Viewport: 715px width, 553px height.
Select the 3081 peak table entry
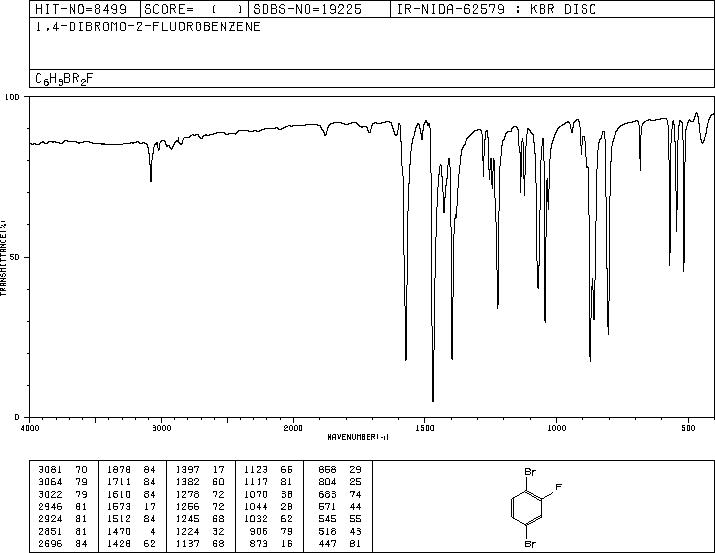(x=63, y=470)
